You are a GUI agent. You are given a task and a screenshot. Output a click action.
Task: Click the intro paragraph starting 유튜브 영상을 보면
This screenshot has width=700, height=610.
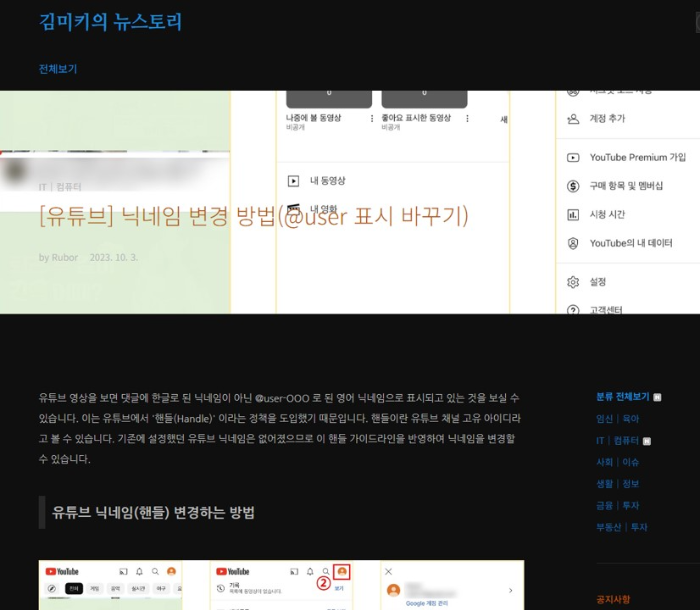point(280,428)
